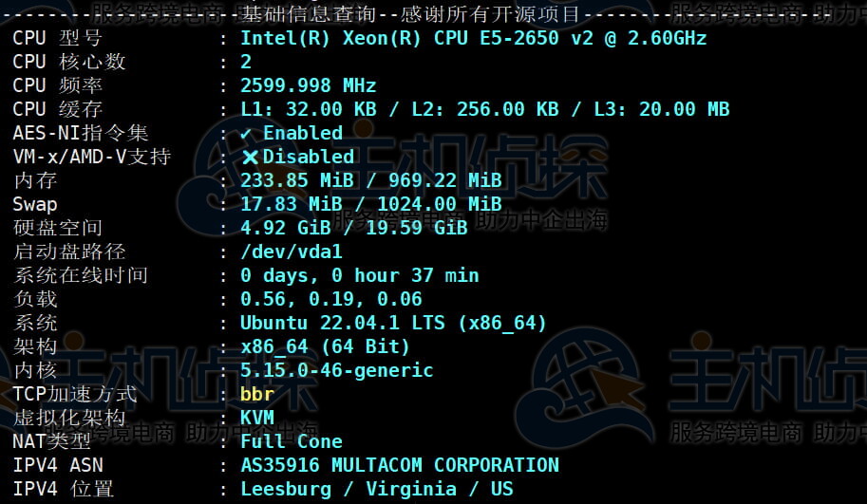867x504 pixels.
Task: Click the Leesburg / Virginia / US location
Action: tap(376, 490)
